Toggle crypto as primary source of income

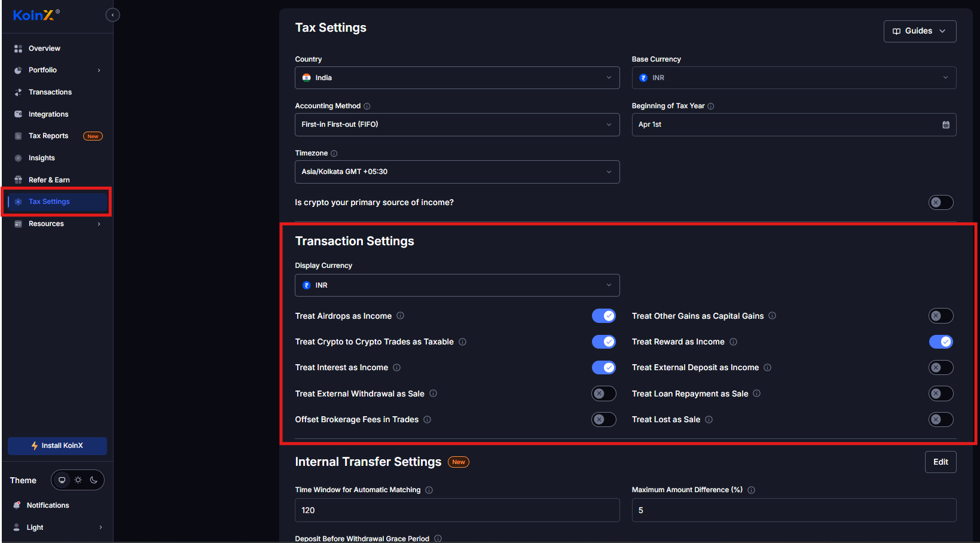[x=941, y=203]
